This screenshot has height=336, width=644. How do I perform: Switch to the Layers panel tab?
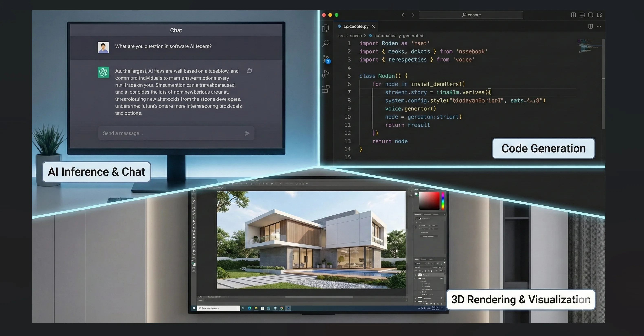(417, 259)
